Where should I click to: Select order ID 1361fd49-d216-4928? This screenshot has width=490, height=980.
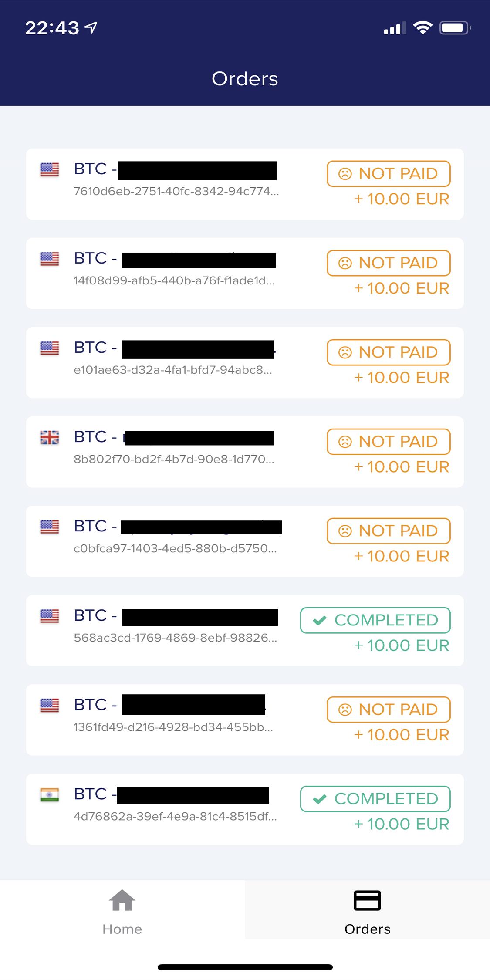(x=173, y=727)
